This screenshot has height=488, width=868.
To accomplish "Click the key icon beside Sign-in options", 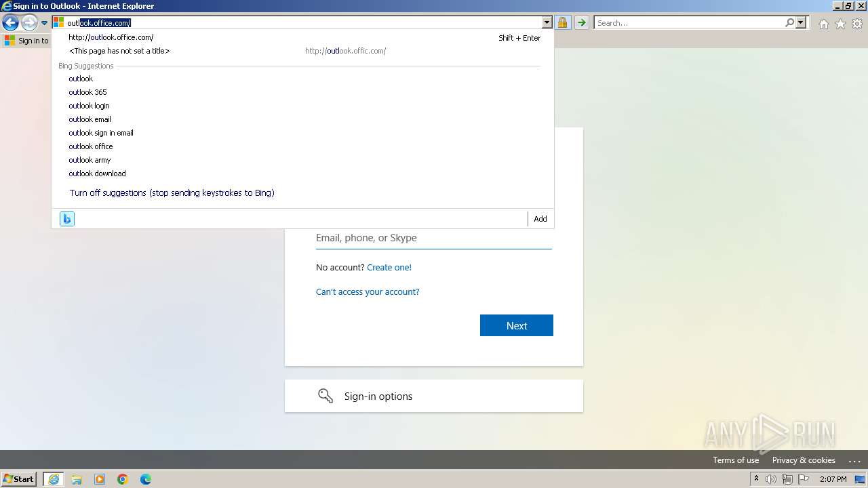I will [x=325, y=396].
